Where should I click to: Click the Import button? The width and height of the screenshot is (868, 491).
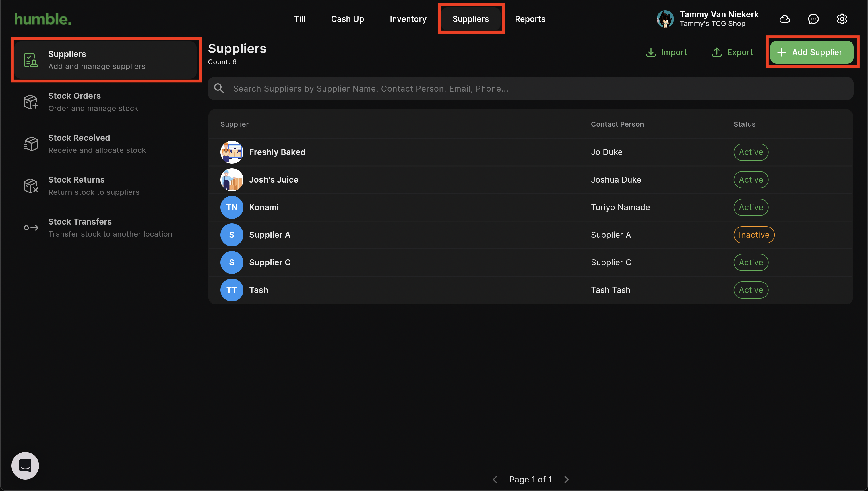tap(666, 52)
